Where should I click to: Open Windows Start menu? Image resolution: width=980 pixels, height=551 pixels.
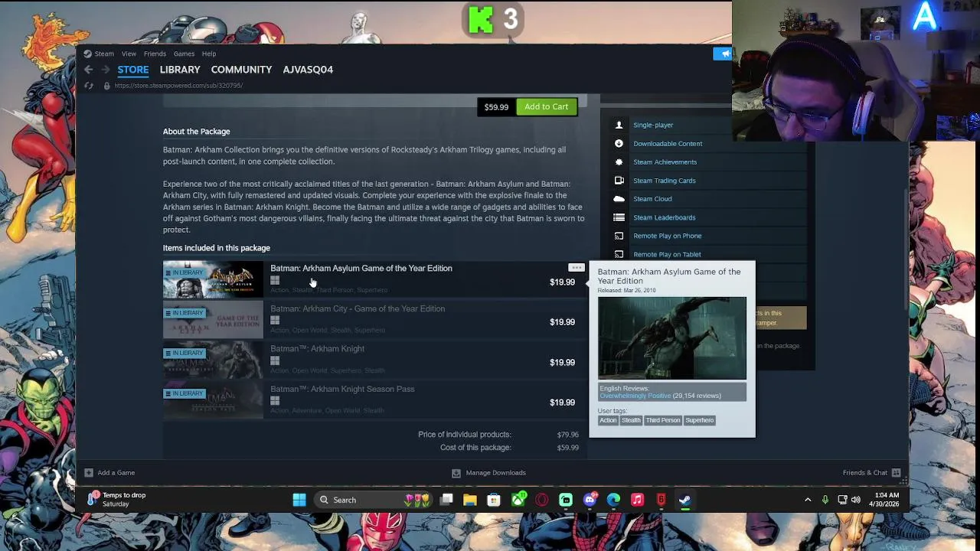click(299, 500)
